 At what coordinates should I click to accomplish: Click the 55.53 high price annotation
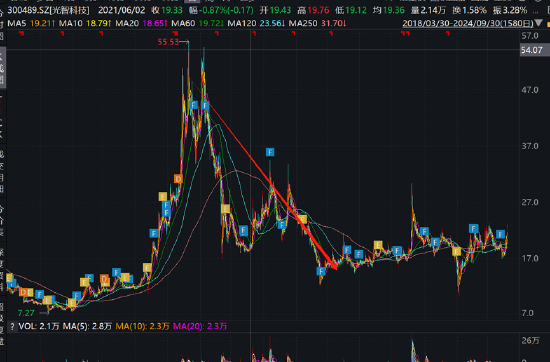pos(168,42)
